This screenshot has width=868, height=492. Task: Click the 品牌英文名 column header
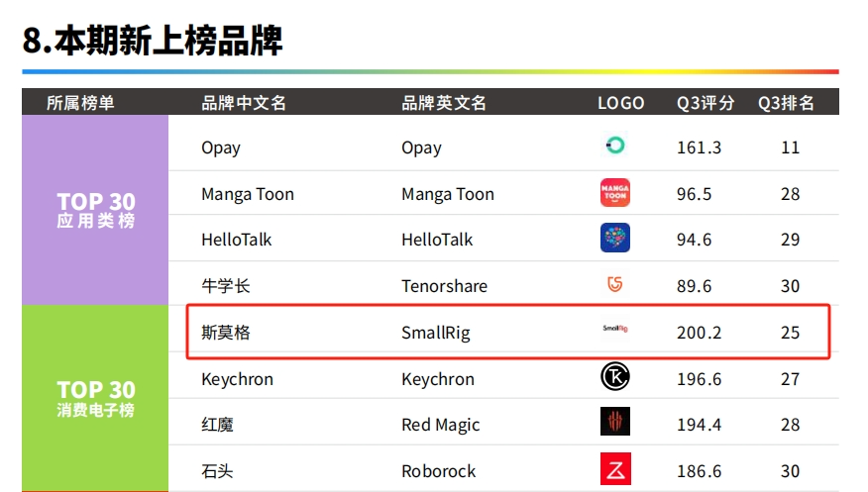pyautogui.click(x=443, y=103)
